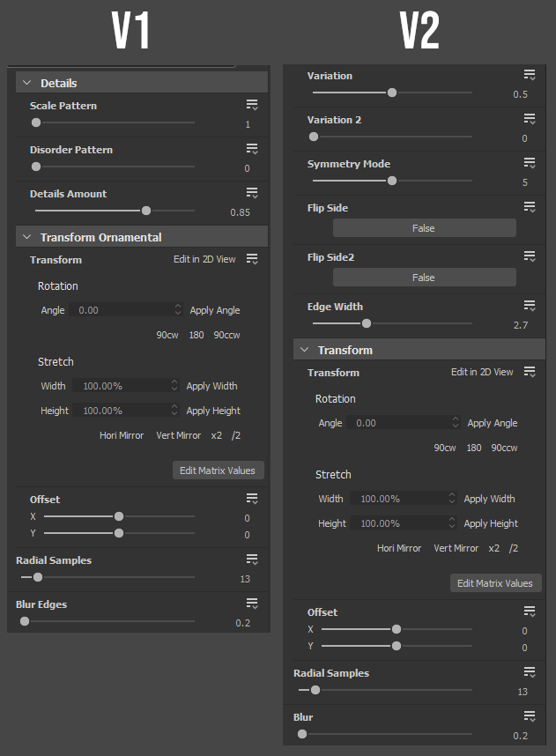556x756 pixels.
Task: Click the V2 Width value stepper arrows
Action: pos(452,499)
